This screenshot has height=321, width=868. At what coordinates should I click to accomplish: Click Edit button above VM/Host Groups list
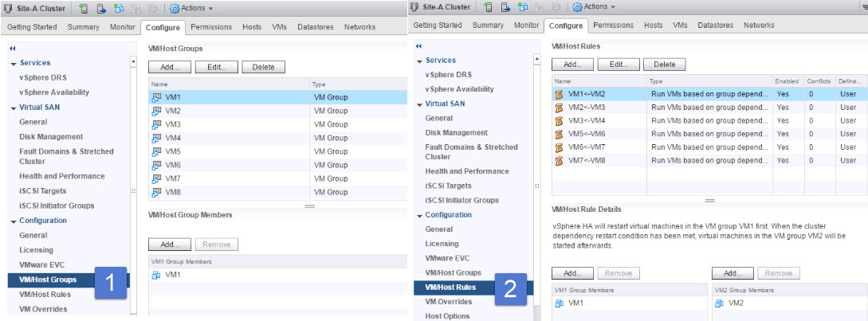click(217, 67)
